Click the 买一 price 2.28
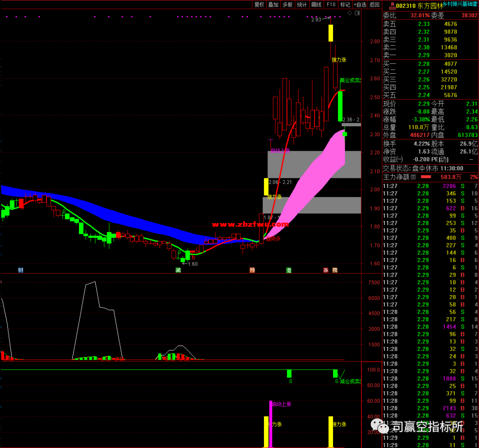This screenshot has height=448, width=479. tap(424, 64)
